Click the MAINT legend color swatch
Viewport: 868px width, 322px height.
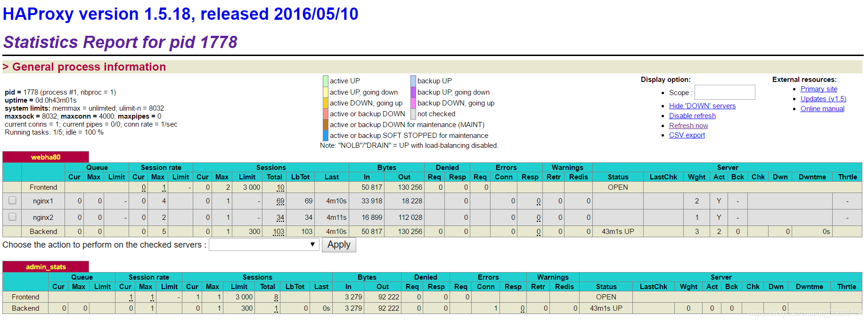coord(326,125)
